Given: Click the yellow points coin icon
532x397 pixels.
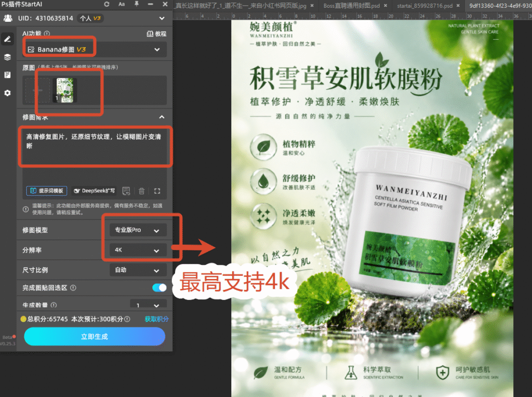Looking at the screenshot, I should pyautogui.click(x=23, y=319).
